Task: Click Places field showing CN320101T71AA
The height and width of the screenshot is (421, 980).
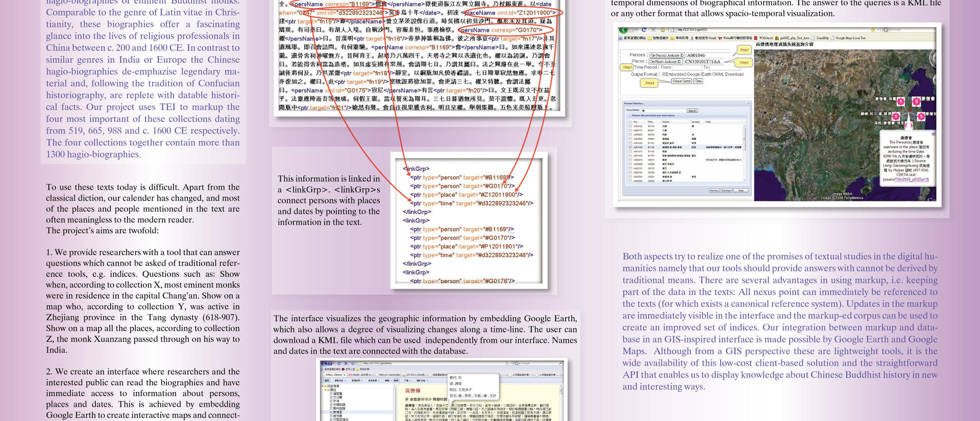Action: pyautogui.click(x=704, y=62)
